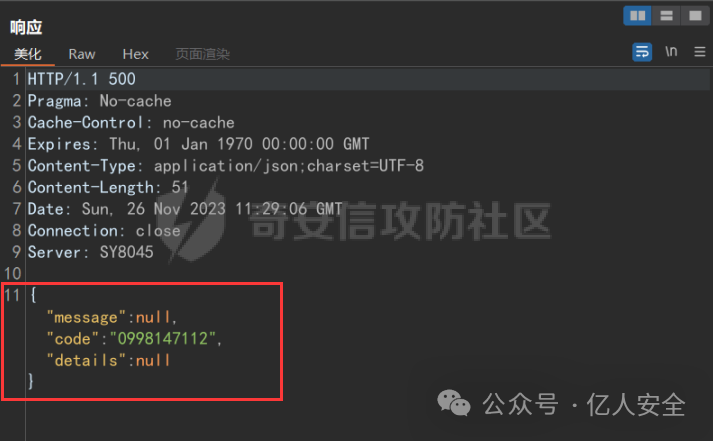
Task: Switch to the 美化 tab
Action: (28, 54)
